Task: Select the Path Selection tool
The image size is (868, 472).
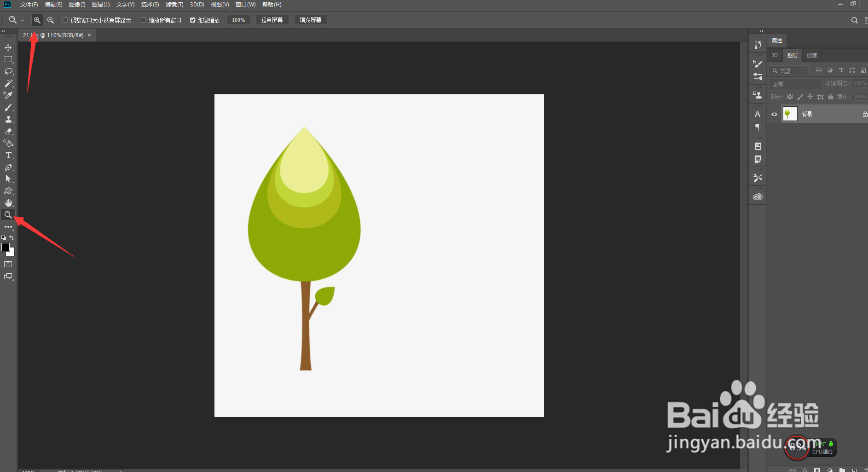Action: tap(8, 179)
